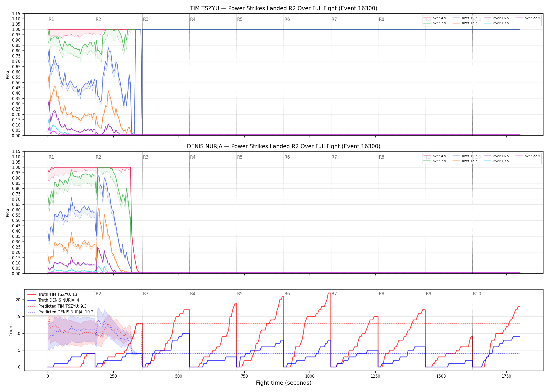This screenshot has width=549, height=392.
Task: Select the R5 round label in the Count chart
Action: click(240, 294)
